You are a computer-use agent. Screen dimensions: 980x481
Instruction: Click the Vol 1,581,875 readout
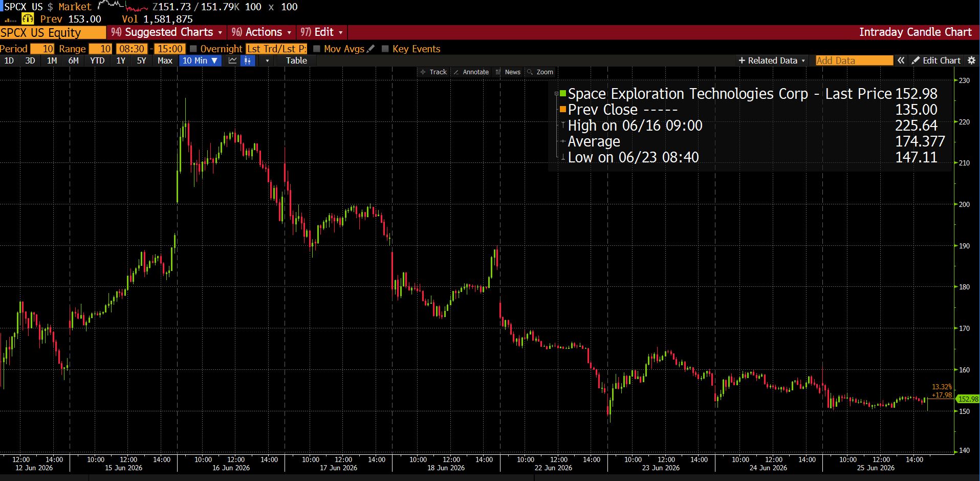pyautogui.click(x=157, y=19)
